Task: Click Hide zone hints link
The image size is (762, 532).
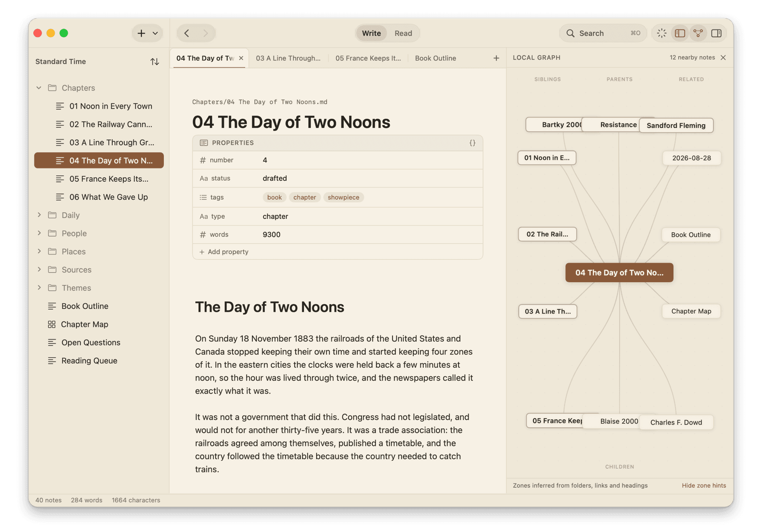Action: pyautogui.click(x=703, y=485)
